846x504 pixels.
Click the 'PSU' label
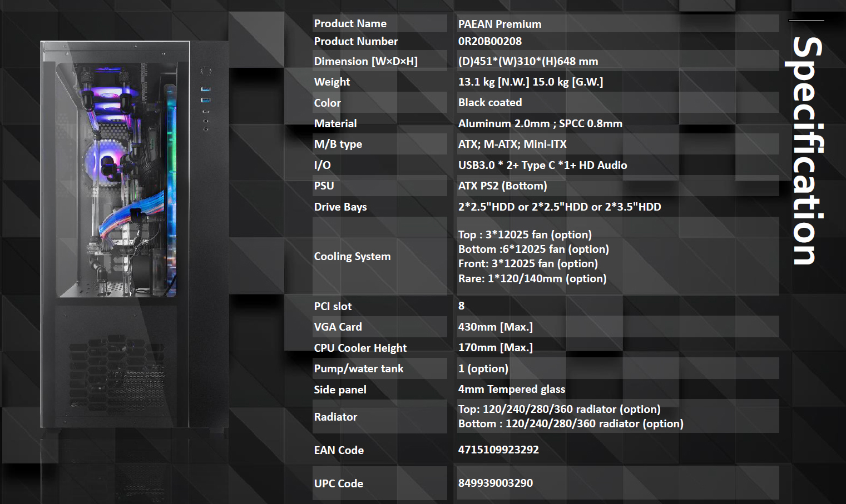pos(324,186)
